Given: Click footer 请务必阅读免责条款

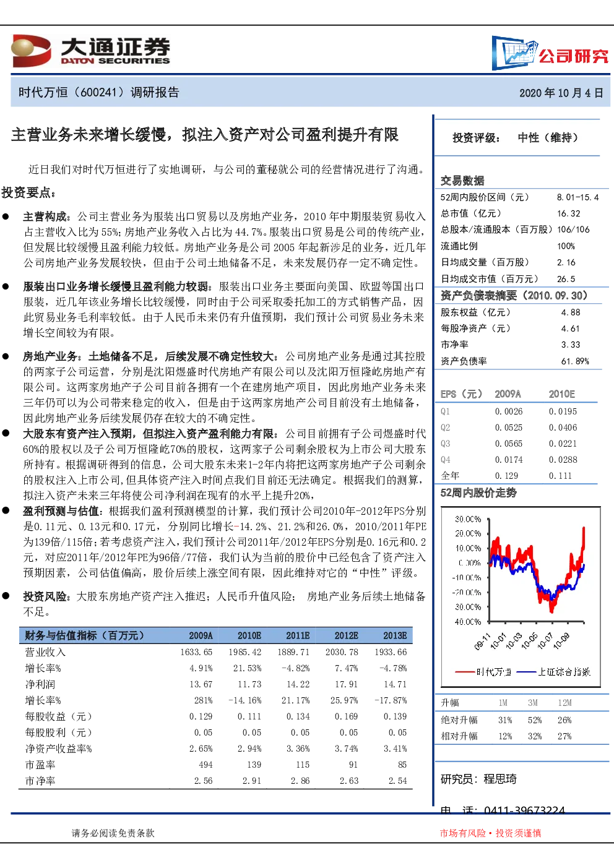Looking at the screenshot, I should pyautogui.click(x=113, y=833).
